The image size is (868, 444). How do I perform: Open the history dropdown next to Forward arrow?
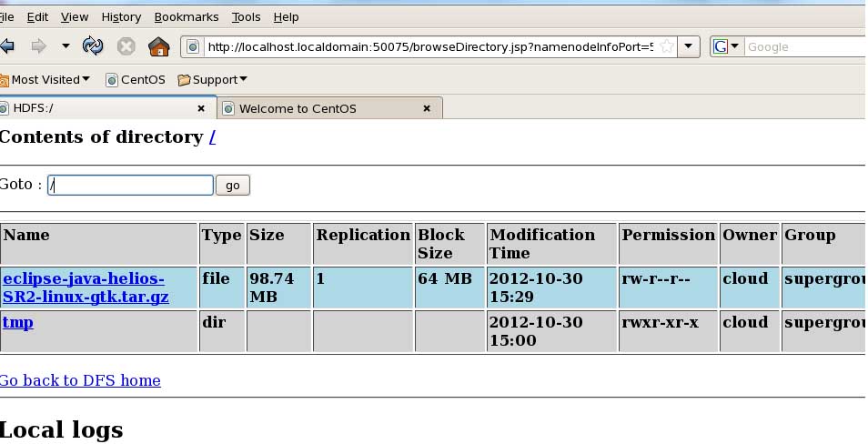[66, 46]
